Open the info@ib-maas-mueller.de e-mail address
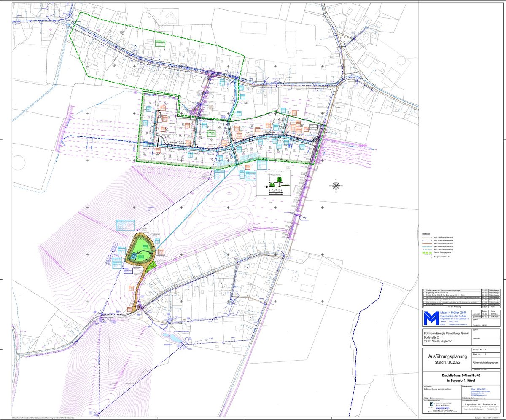The width and height of the screenshot is (506, 420). (x=458, y=324)
